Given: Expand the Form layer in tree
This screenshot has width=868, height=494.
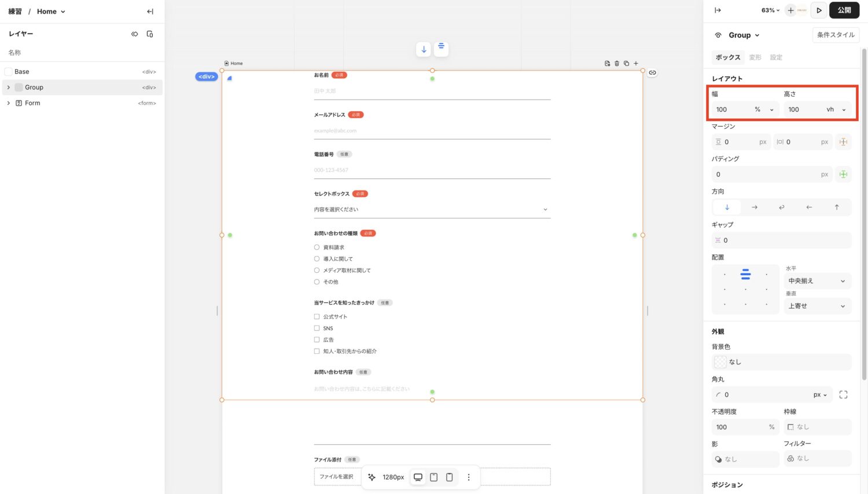Looking at the screenshot, I should pyautogui.click(x=8, y=103).
